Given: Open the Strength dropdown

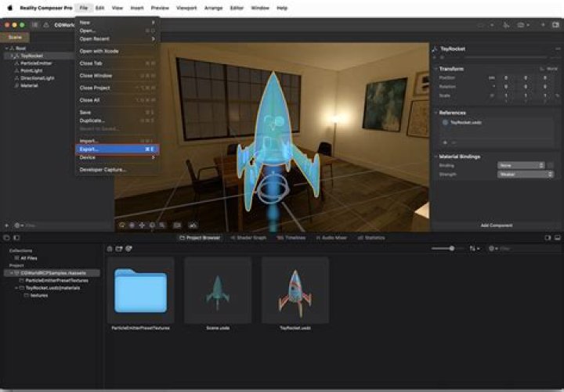Looking at the screenshot, I should click(x=525, y=174).
